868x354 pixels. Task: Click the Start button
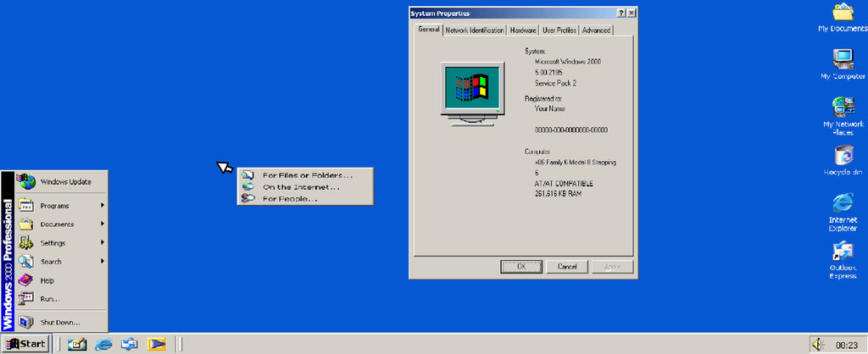point(25,344)
